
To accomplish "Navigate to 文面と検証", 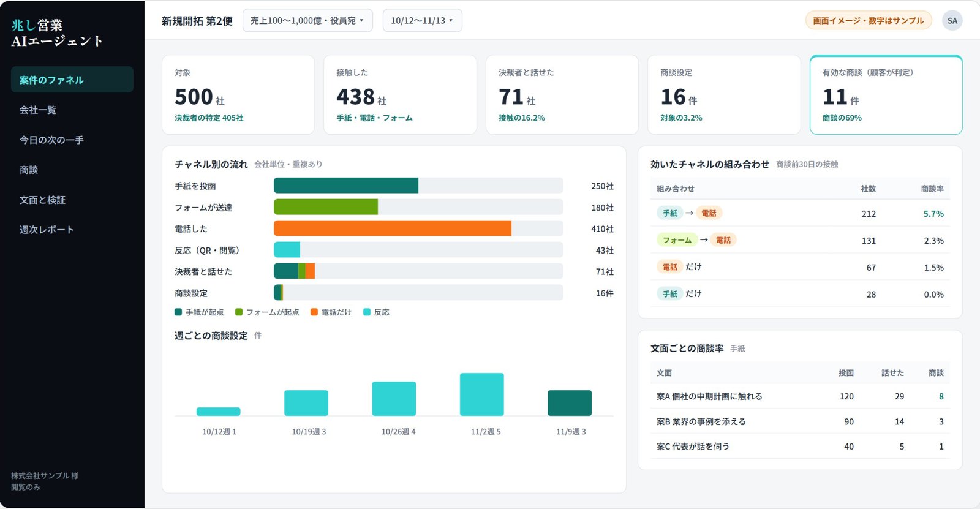I will pos(72,200).
